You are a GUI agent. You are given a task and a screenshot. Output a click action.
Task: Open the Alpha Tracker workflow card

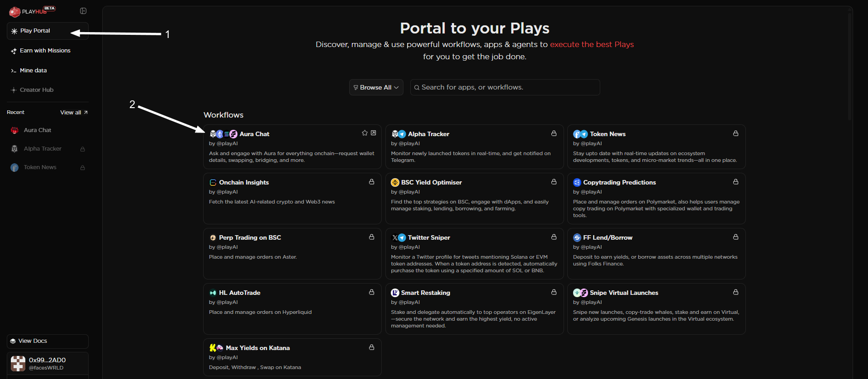click(474, 147)
